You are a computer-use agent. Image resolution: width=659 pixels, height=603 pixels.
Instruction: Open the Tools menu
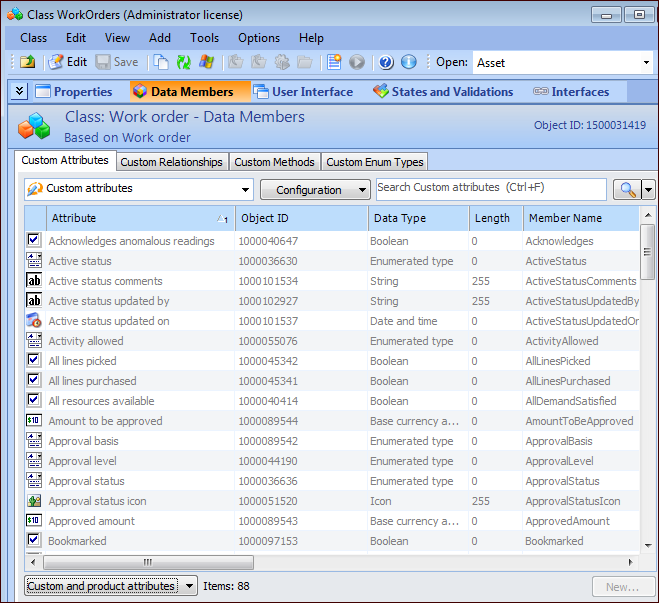(204, 38)
